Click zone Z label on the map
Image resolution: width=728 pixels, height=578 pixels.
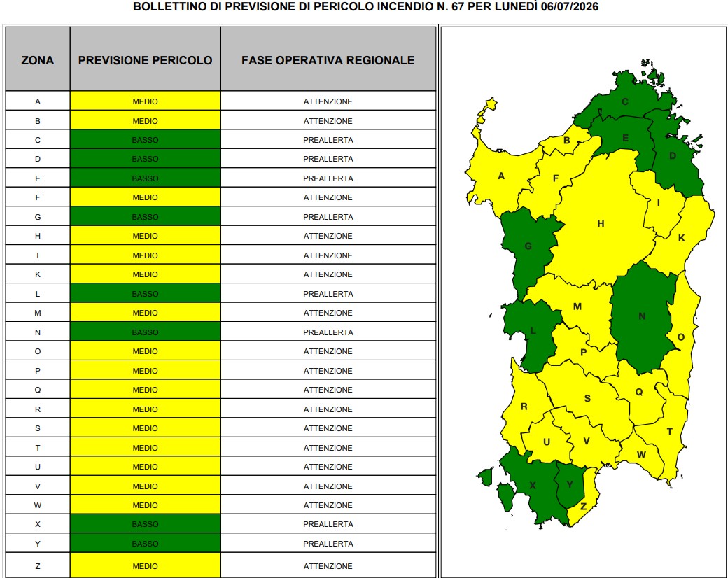[x=583, y=507]
